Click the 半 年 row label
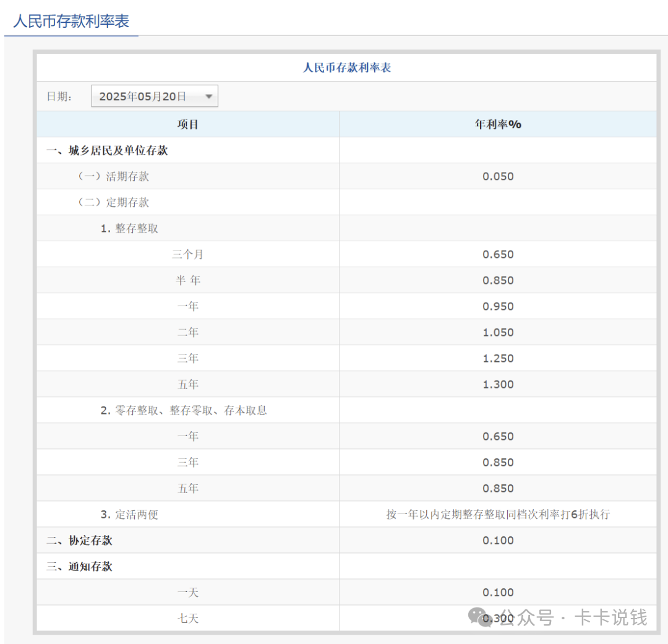 188,280
